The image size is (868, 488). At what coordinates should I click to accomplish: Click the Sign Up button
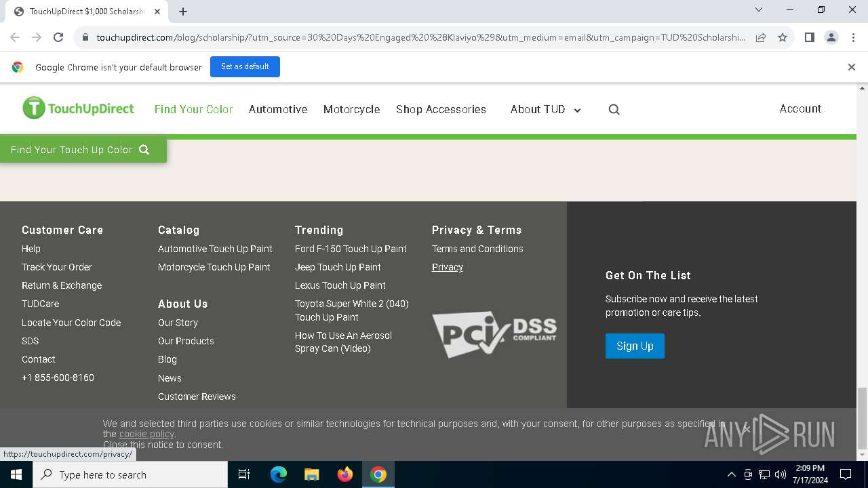(x=635, y=346)
